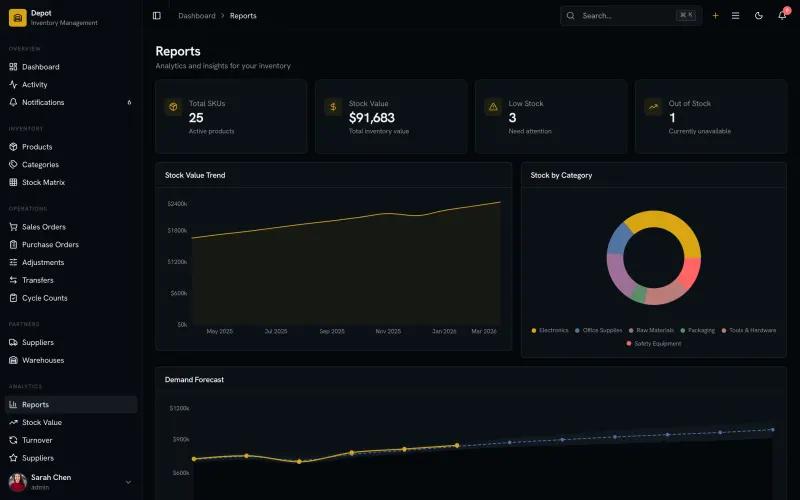Screen dimensions: 800x500
Task: Open the notification bell in header
Action: click(x=782, y=16)
